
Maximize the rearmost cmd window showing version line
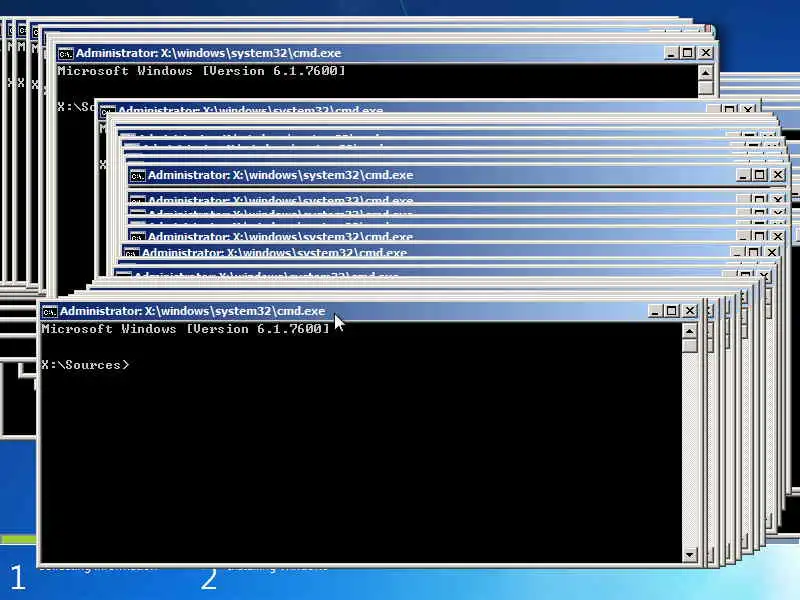(688, 53)
